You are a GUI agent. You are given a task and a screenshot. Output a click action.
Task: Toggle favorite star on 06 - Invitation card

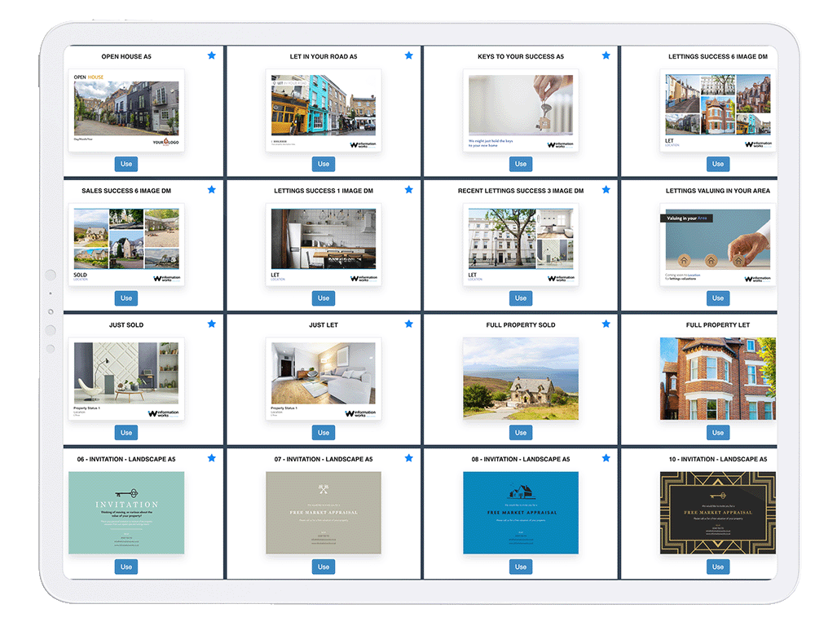coord(211,458)
